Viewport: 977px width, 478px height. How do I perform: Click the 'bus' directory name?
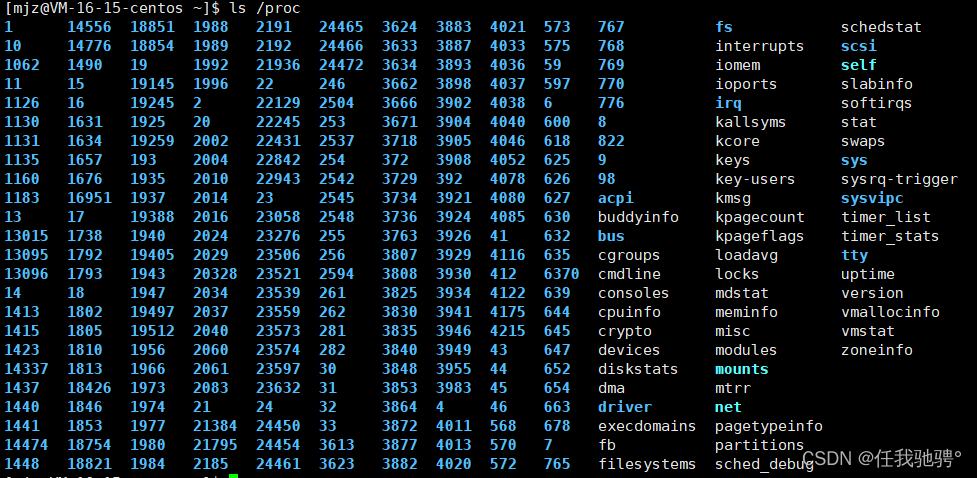tap(611, 236)
